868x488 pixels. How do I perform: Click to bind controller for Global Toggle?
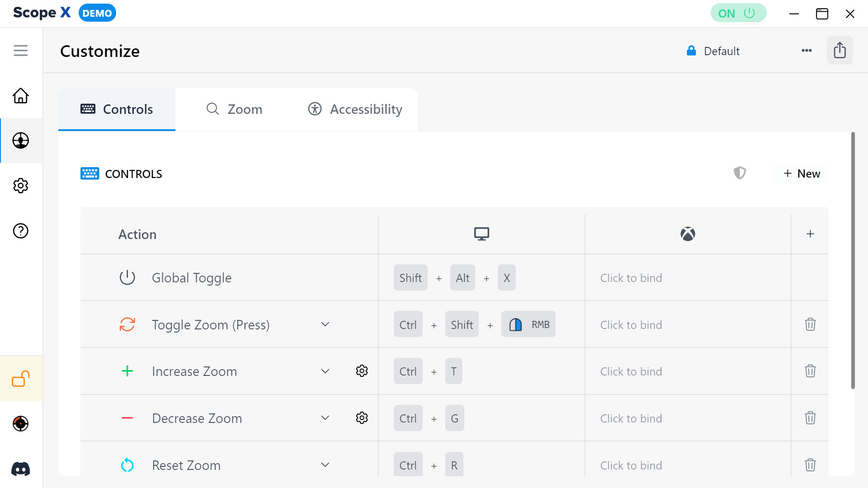[x=631, y=278]
